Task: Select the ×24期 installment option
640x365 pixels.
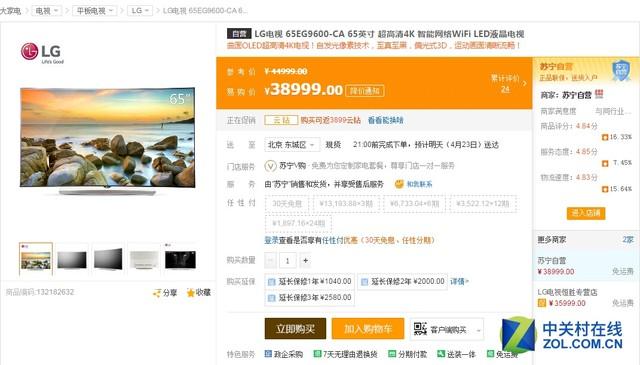Action: pos(298,223)
